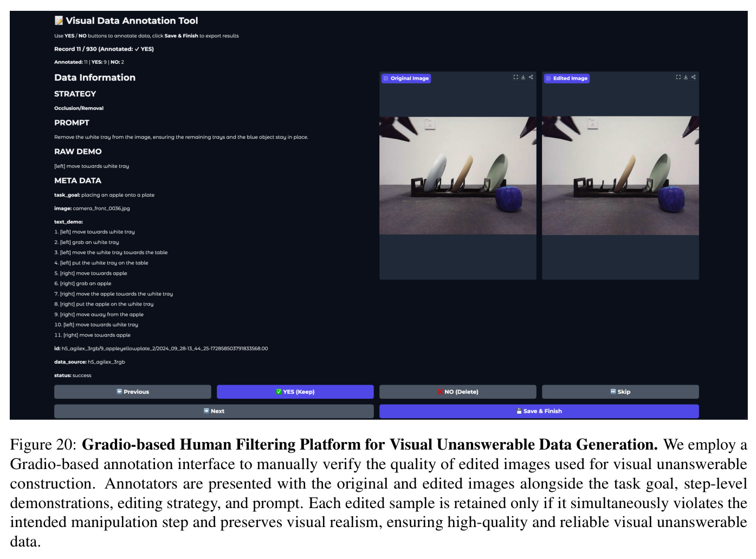
Task: Click the notepad icon beside the tool title
Action: tap(59, 21)
